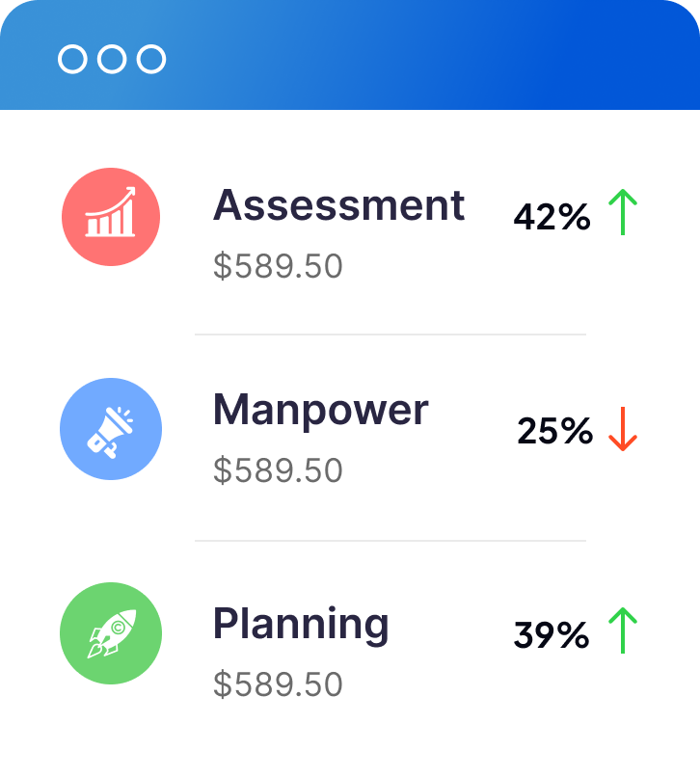Click the divider line below Assessment row
700x777 pixels.
click(390, 335)
